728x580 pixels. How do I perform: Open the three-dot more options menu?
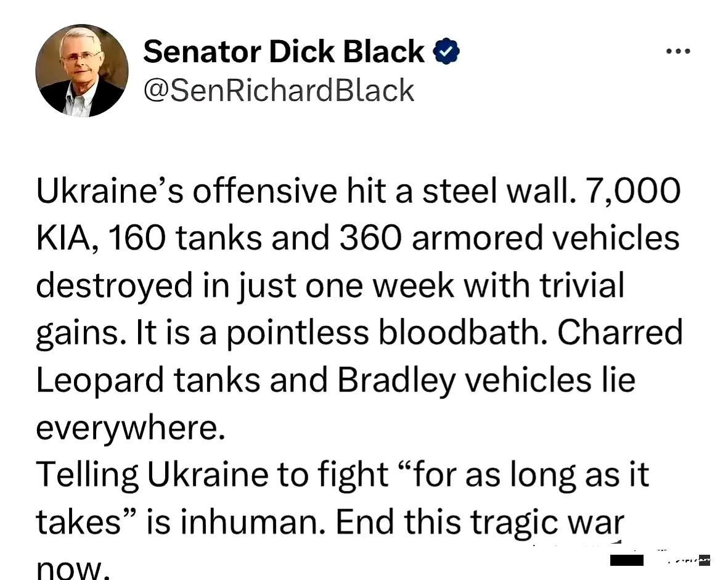[678, 52]
